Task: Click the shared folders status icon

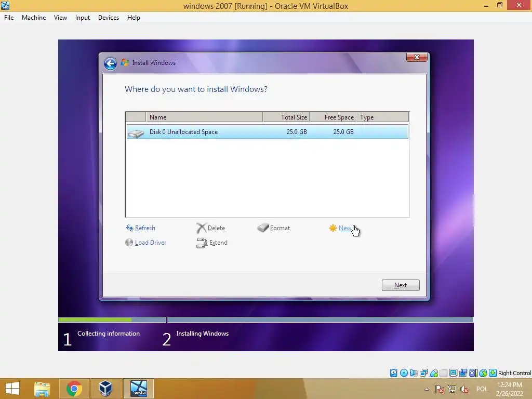Action: click(x=444, y=373)
